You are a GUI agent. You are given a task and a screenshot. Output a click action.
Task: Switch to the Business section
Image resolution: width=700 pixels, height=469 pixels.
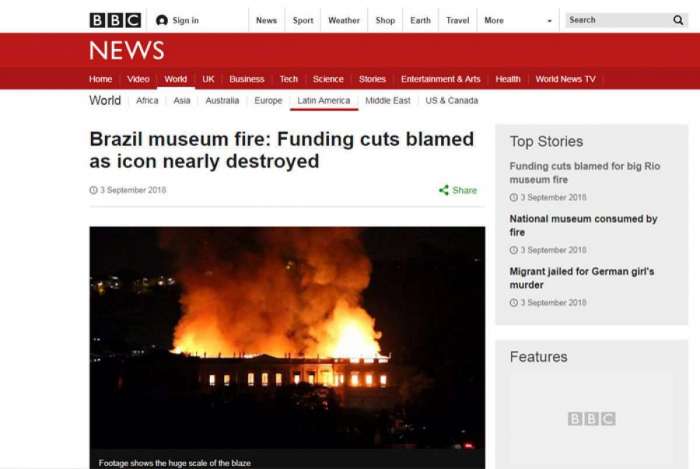point(246,79)
